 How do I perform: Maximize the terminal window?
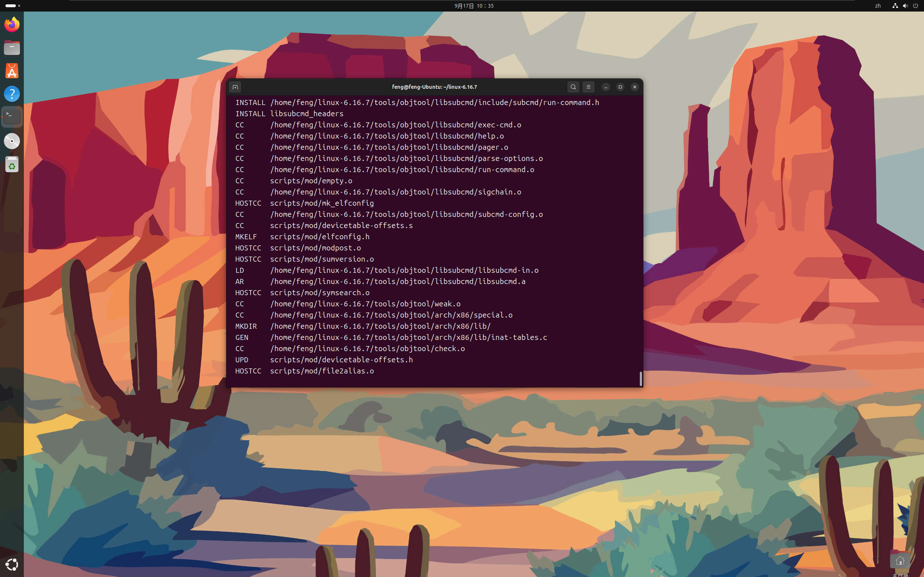620,87
